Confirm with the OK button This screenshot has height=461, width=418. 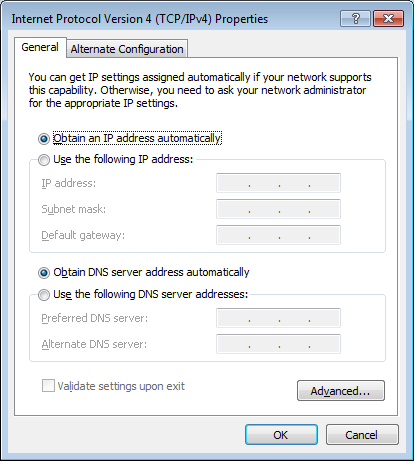(x=281, y=435)
